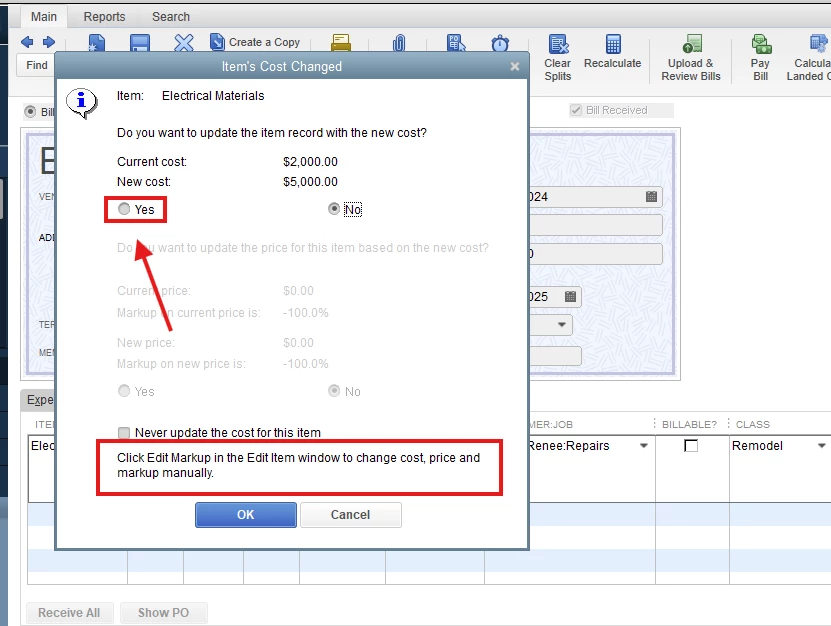Viewport: 831px width, 626px height.
Task: Toggle the Bill Received checkbox
Action: click(x=576, y=110)
